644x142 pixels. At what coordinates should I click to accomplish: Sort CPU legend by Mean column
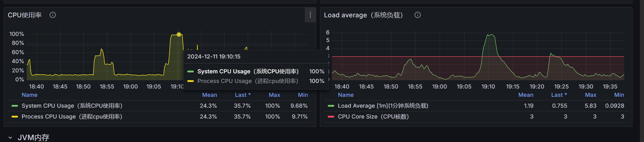tap(210, 95)
